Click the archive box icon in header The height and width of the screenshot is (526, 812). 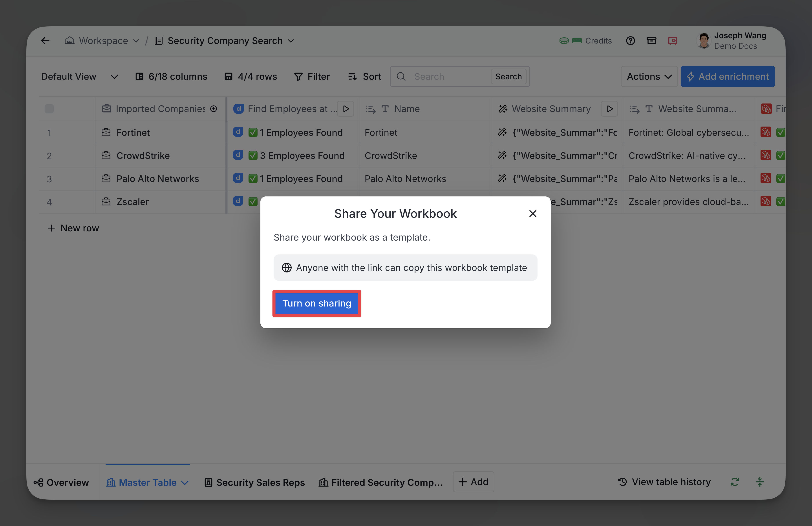click(x=651, y=41)
